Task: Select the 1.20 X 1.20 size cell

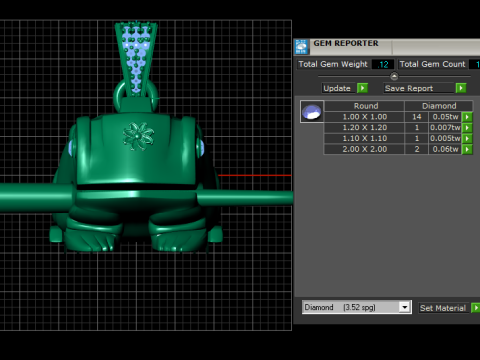Action: click(365, 128)
